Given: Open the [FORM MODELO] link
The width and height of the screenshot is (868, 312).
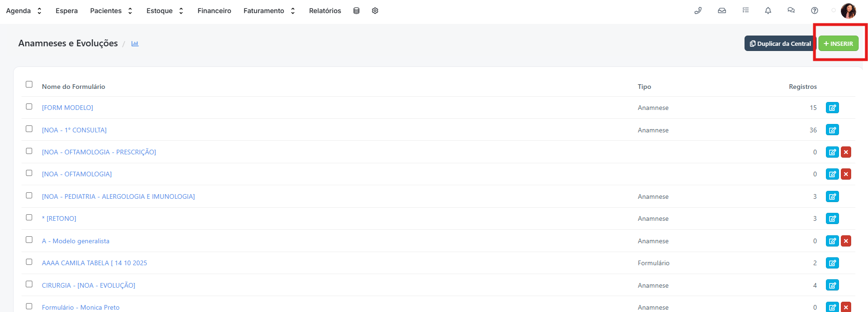Looking at the screenshot, I should pyautogui.click(x=67, y=108).
